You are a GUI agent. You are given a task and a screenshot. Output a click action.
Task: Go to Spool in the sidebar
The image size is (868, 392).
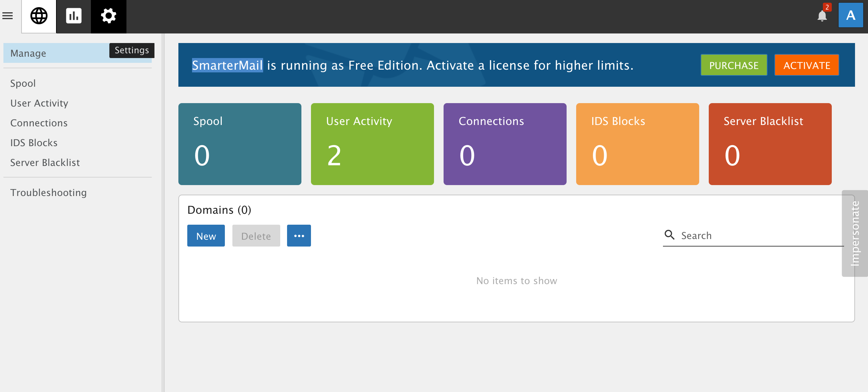click(23, 83)
